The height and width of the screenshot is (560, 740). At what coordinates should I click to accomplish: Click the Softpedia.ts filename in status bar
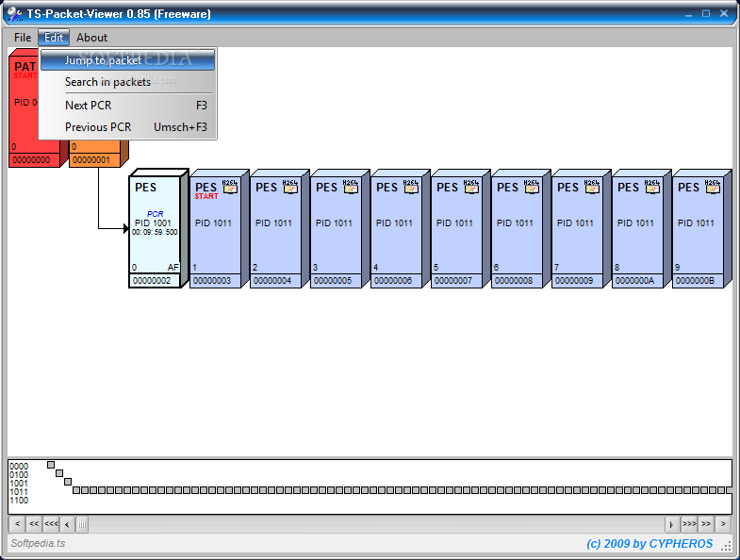[38, 543]
